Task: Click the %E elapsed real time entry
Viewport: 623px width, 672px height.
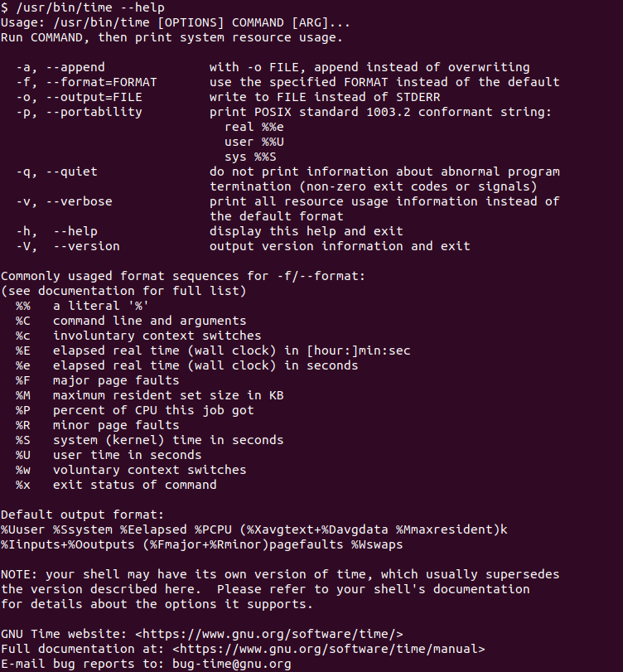Action: [x=213, y=351]
